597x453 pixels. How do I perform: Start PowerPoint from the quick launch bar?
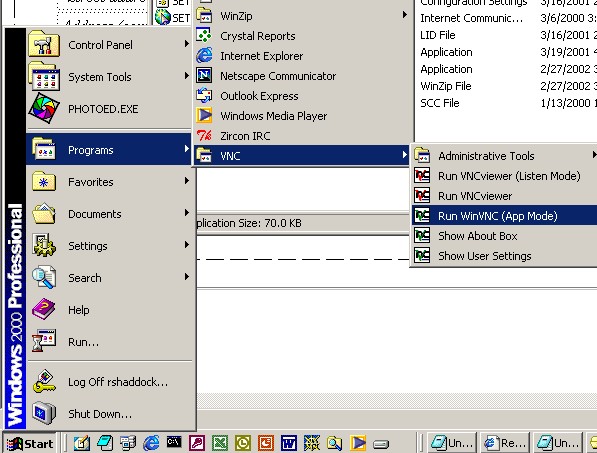(266, 443)
